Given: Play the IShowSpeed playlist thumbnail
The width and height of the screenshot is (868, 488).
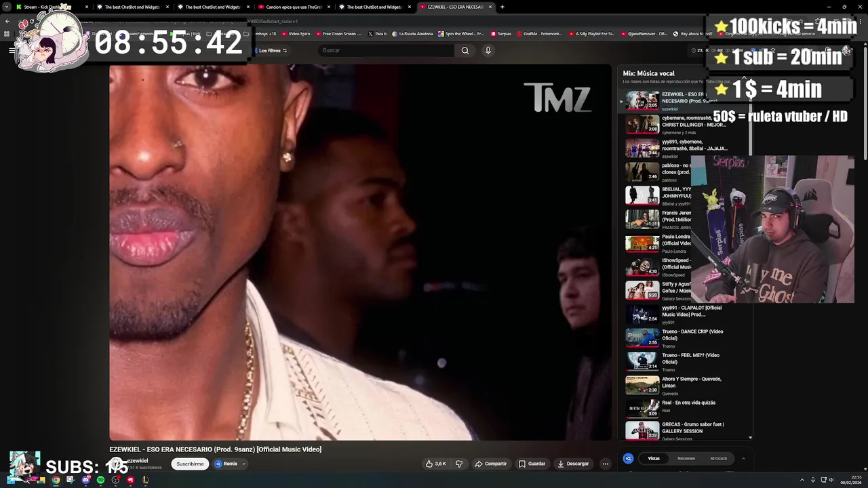Looking at the screenshot, I should point(642,266).
